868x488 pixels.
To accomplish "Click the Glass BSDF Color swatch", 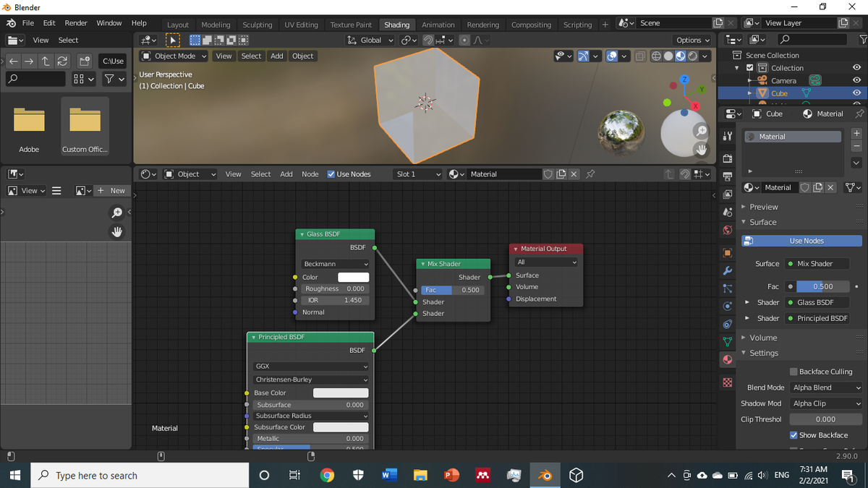I will (354, 277).
